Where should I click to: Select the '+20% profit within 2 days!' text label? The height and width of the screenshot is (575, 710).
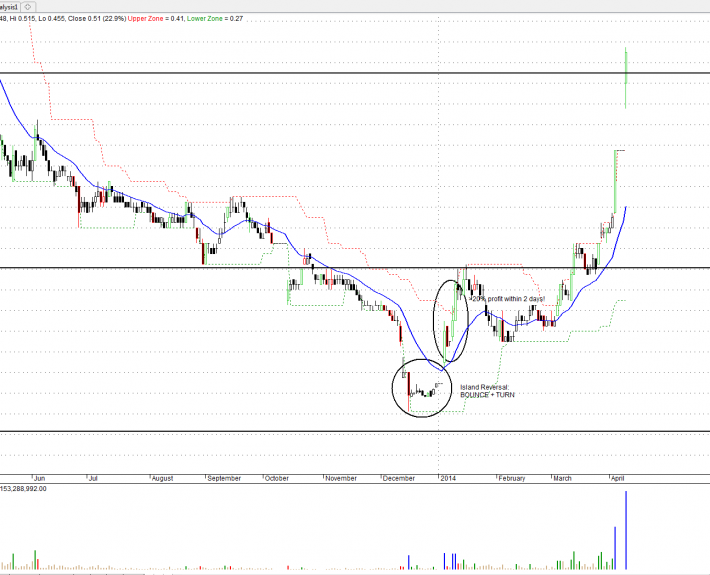click(506, 299)
